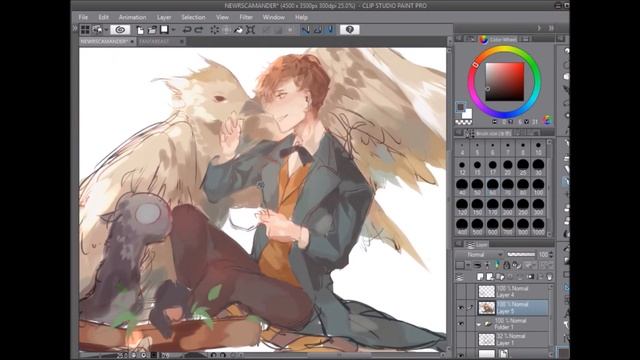Select brush size 30
Viewport: 640px width, 360px height.
[538, 168]
